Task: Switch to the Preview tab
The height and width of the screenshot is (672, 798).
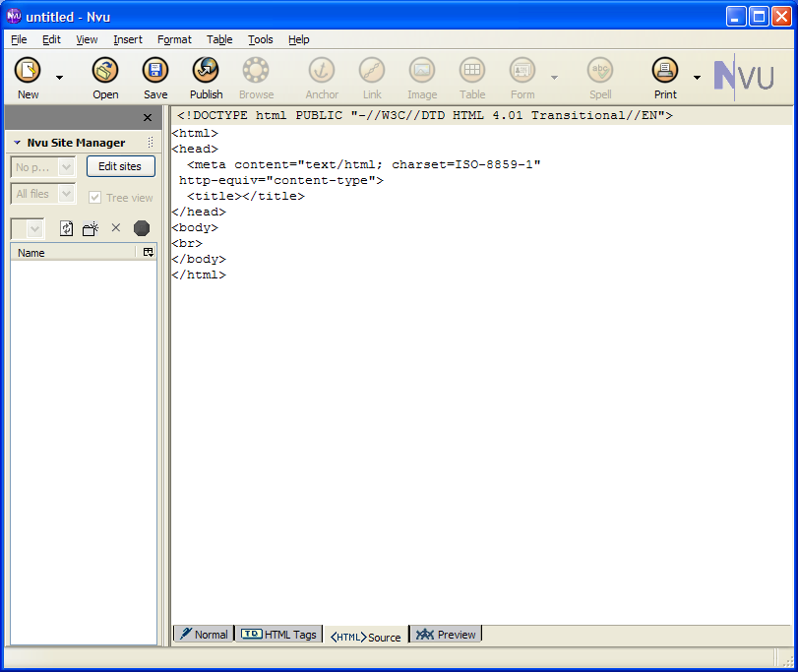Action: coord(446,635)
